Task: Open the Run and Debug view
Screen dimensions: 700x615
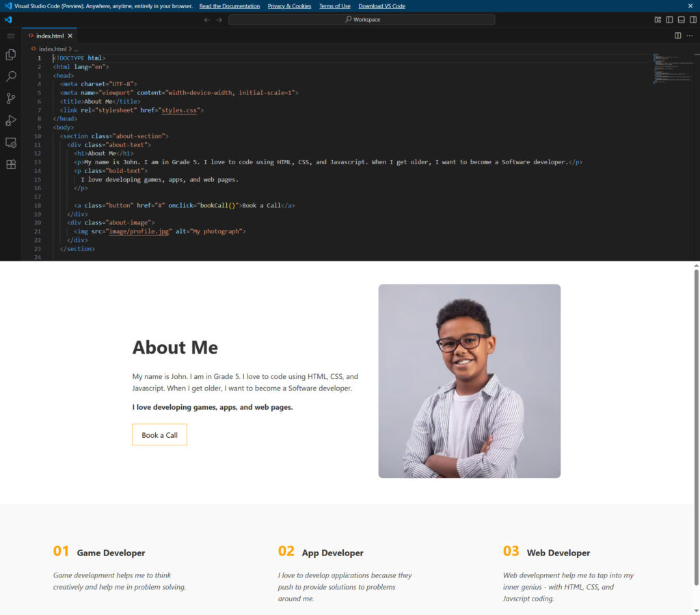Action: click(10, 120)
